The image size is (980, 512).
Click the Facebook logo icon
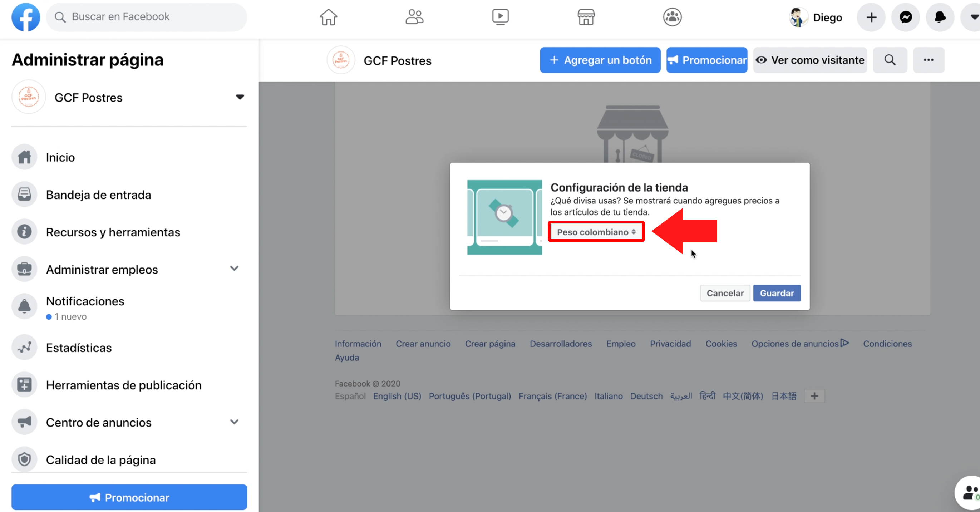tap(25, 17)
